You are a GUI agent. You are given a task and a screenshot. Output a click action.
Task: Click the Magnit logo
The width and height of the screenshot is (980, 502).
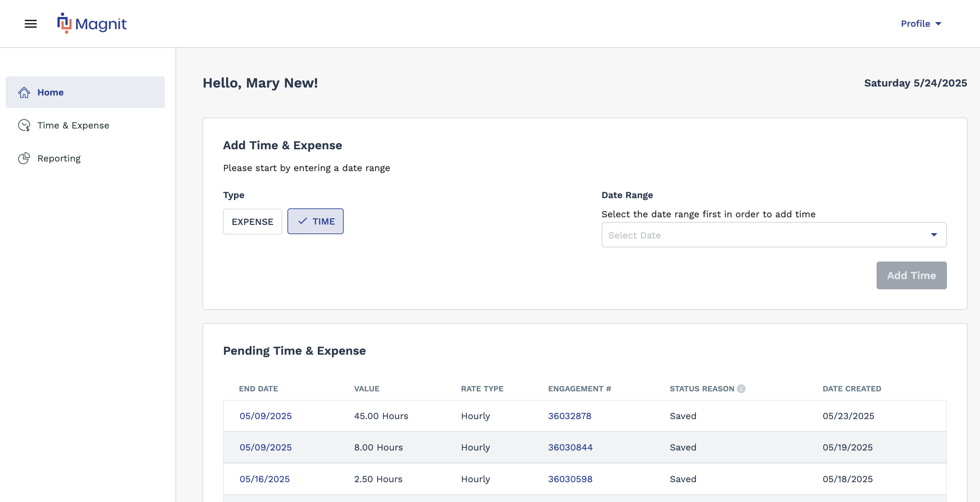pyautogui.click(x=92, y=23)
